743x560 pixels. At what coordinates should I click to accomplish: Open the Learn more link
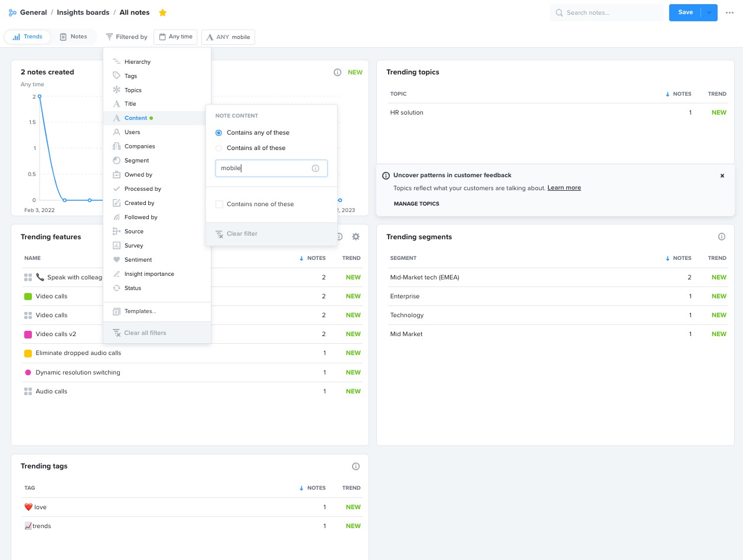tap(564, 187)
